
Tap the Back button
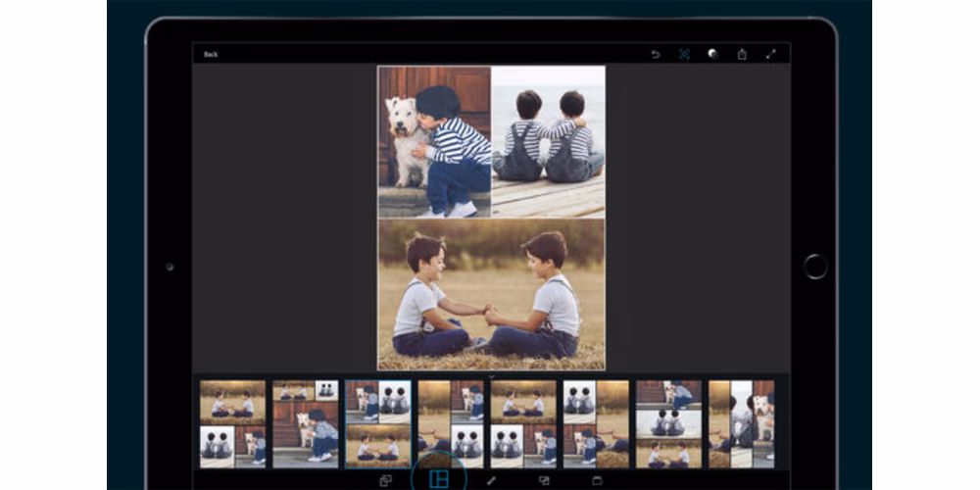[x=211, y=54]
